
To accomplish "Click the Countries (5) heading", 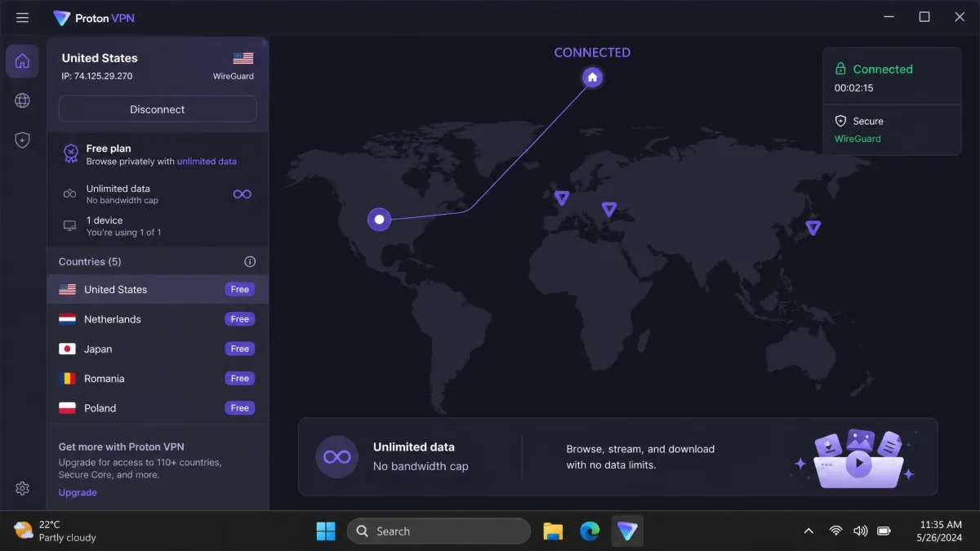I will coord(90,261).
